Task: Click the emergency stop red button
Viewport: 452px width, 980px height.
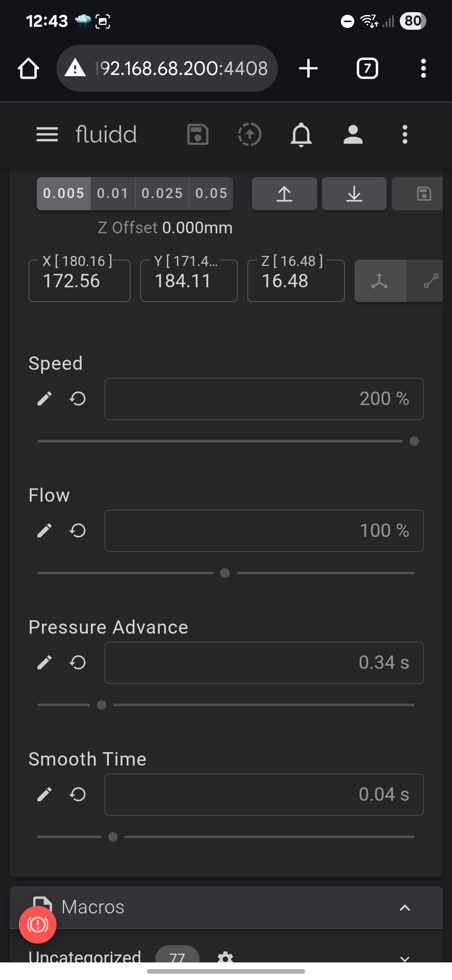Action: [38, 924]
